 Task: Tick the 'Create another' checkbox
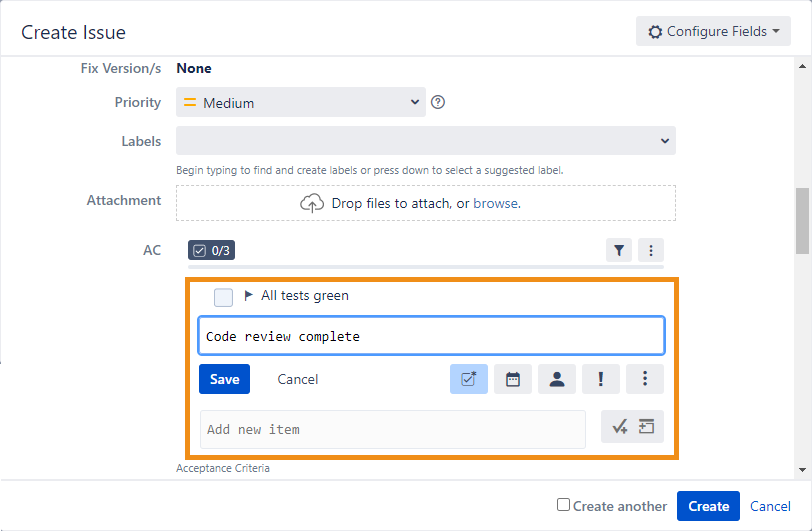pos(564,505)
